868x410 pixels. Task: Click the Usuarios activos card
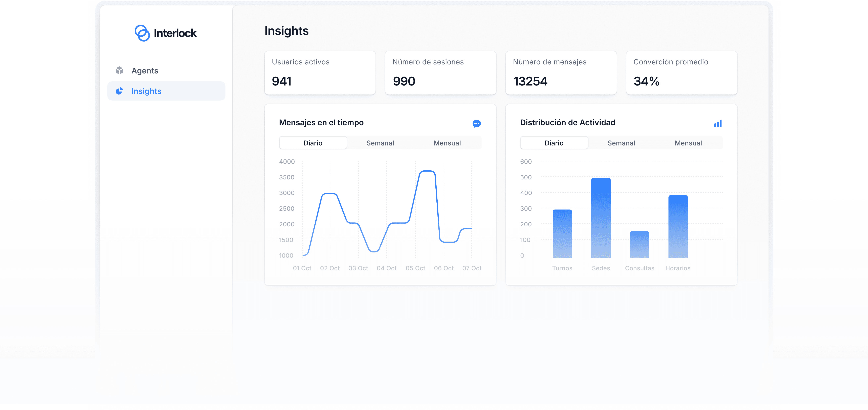(320, 73)
